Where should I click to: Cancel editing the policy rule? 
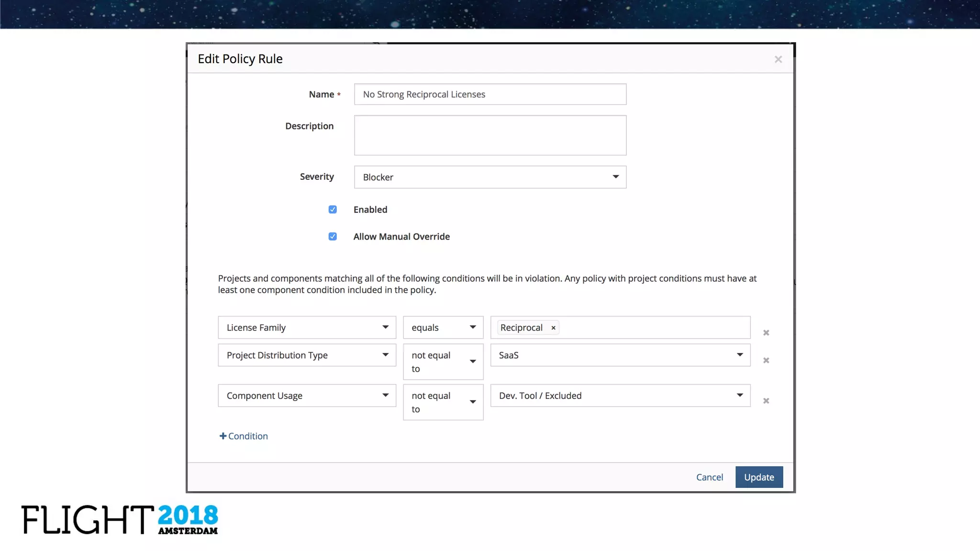click(709, 477)
